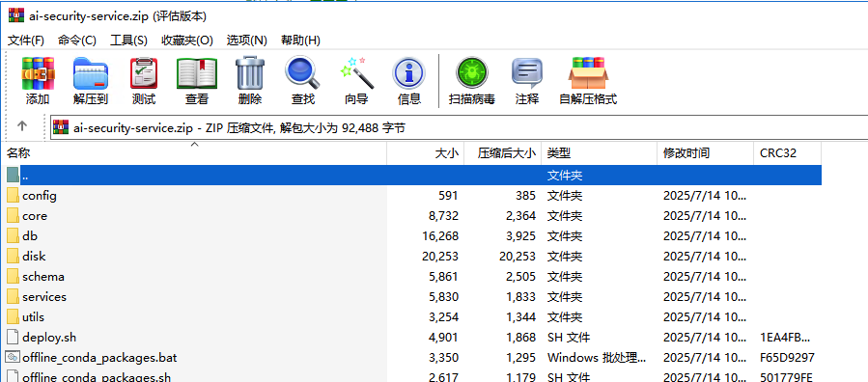The image size is (868, 382).
Task: Open the 帮助(H) menu
Action: click(x=300, y=41)
